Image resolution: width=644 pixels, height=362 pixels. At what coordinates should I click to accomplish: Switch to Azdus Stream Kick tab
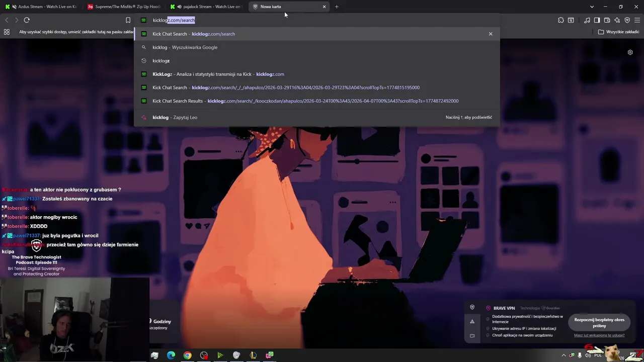coord(41,7)
